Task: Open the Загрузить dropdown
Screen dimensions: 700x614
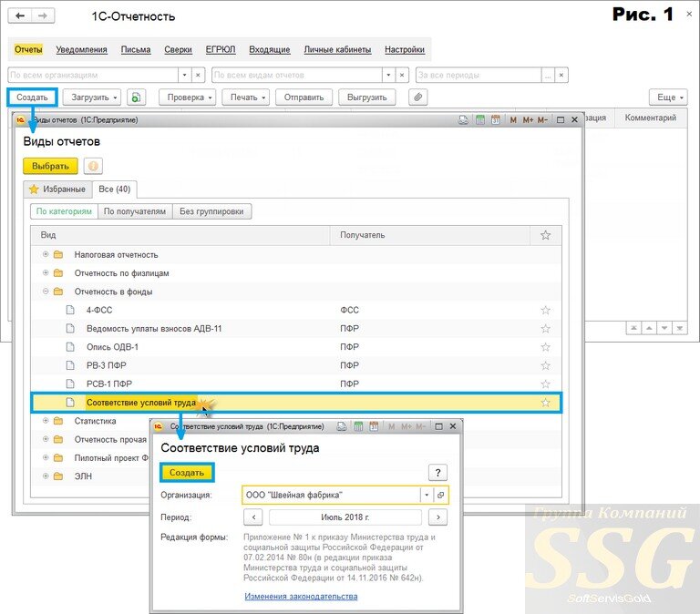Action: [91, 97]
